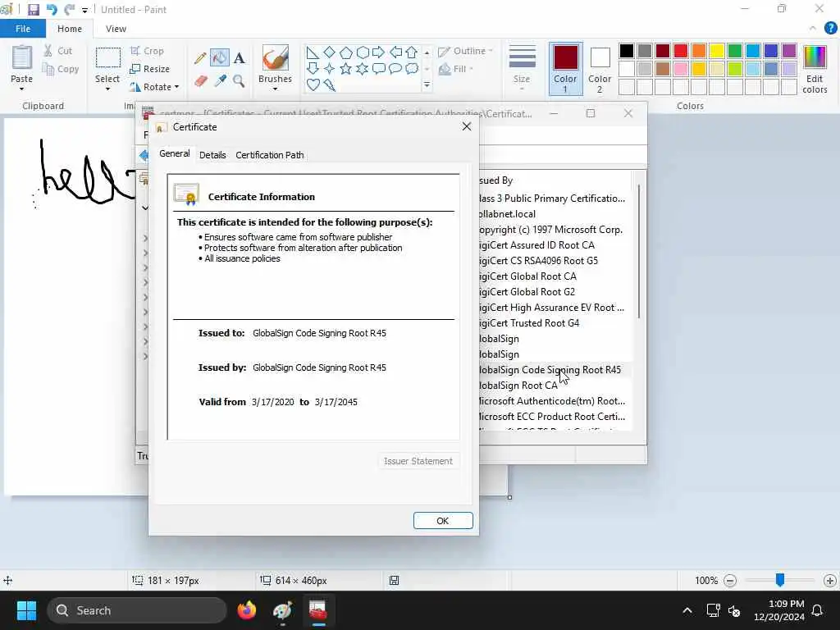
Task: Select Color 2 button
Action: pos(600,69)
